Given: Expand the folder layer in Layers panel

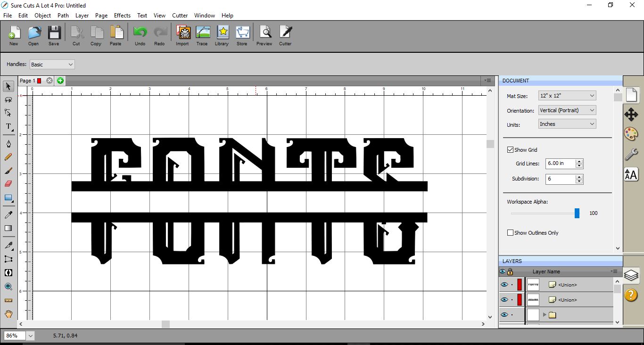Looking at the screenshot, I should pyautogui.click(x=545, y=314).
